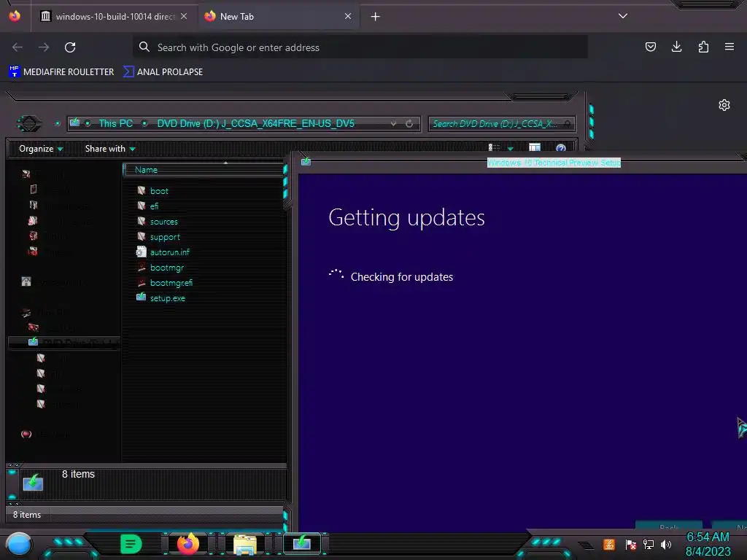This screenshot has height=560, width=747.
Task: Click Homegroup house icon in navigation pane
Action: pyautogui.click(x=26, y=281)
